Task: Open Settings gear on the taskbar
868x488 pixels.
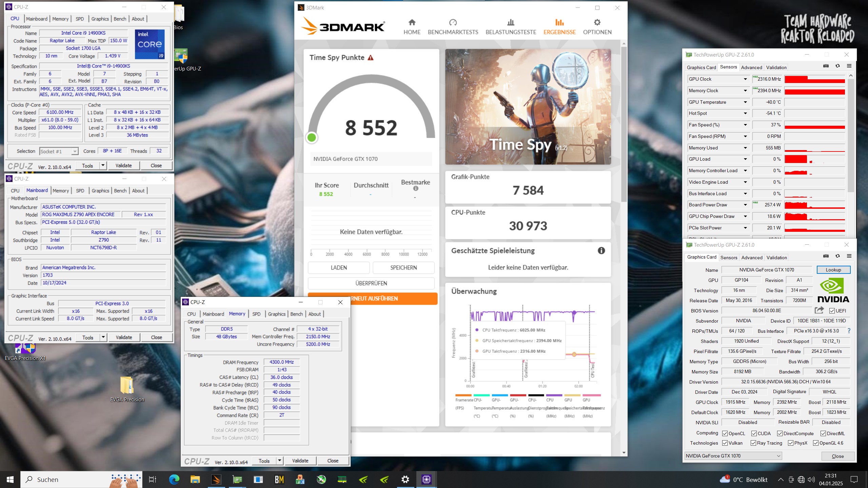Action: (405, 479)
